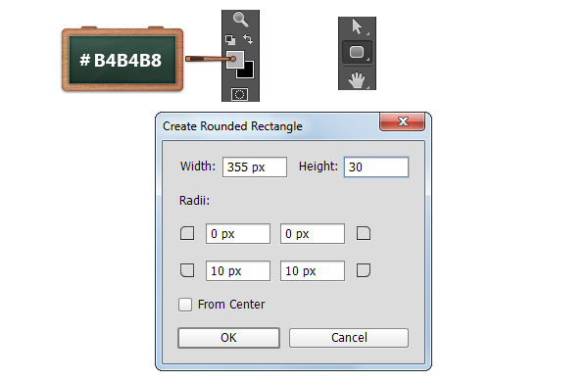588x381 pixels.
Task: Confirm with the OK button
Action: [x=228, y=338]
